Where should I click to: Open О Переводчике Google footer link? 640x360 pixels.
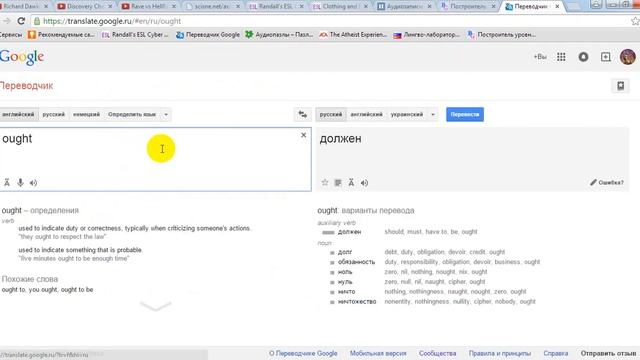click(x=303, y=353)
